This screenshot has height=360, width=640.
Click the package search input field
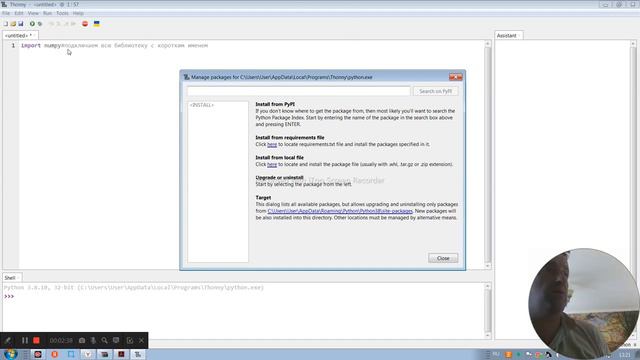coord(298,91)
